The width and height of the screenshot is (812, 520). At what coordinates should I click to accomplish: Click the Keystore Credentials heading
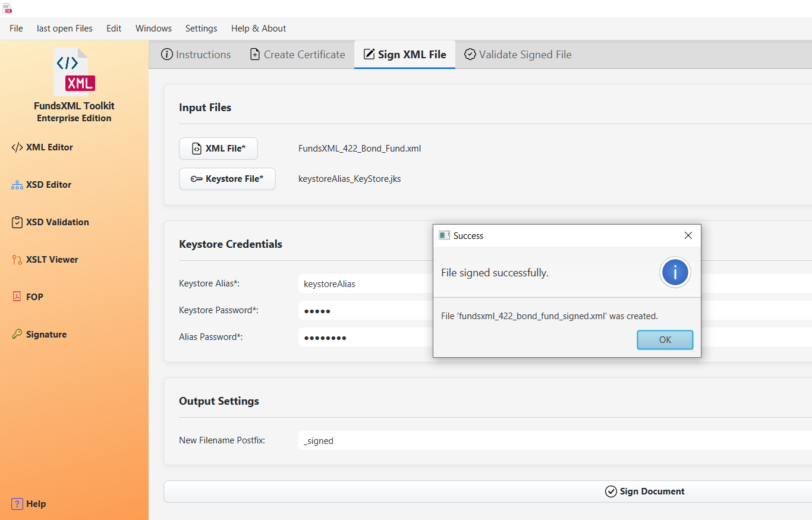coord(231,244)
